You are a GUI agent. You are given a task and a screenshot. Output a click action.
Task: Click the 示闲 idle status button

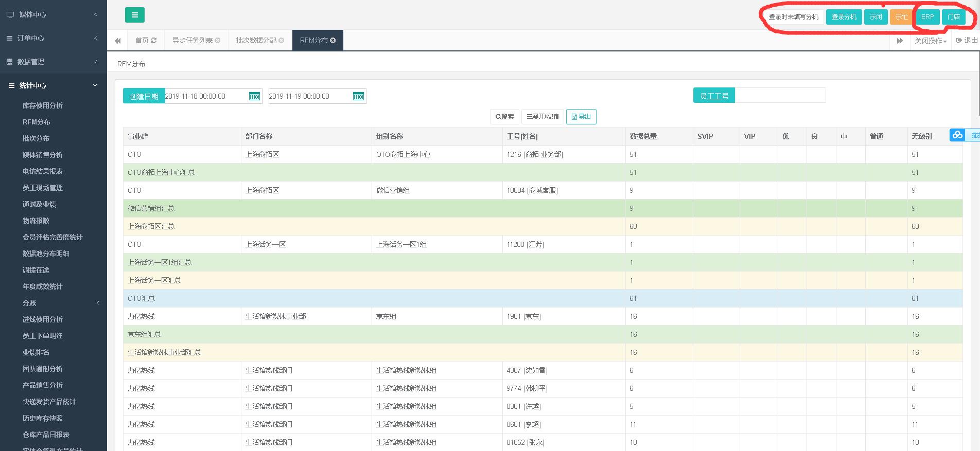point(876,17)
